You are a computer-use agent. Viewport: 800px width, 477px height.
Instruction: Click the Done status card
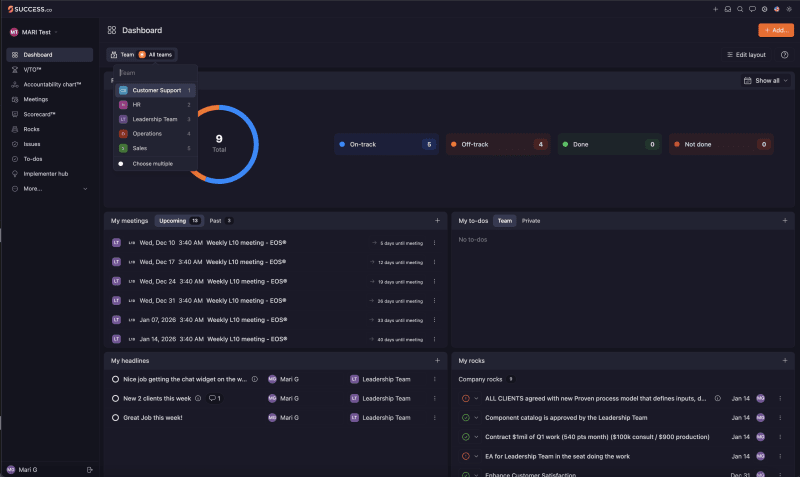tap(610, 144)
